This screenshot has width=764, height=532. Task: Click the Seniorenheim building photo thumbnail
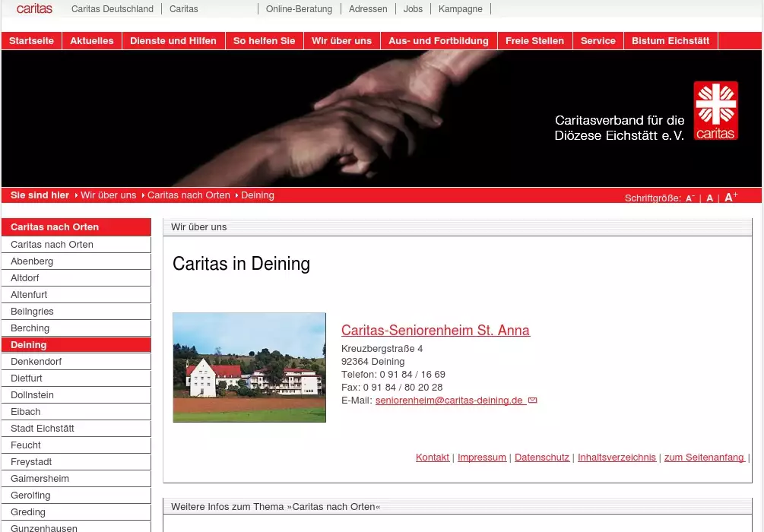tap(249, 367)
